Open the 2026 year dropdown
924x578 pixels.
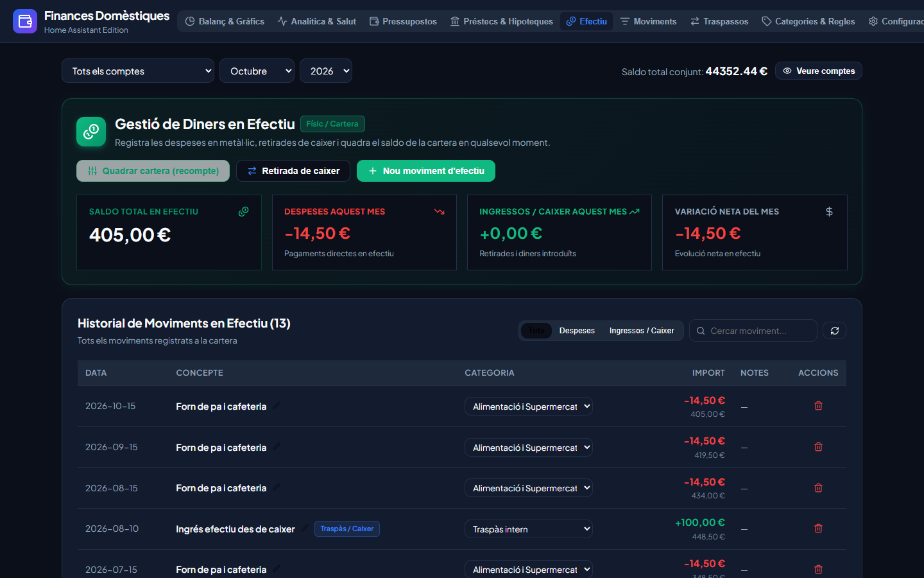click(x=326, y=71)
